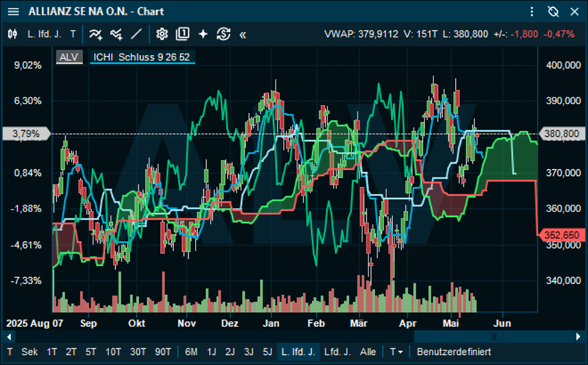The height and width of the screenshot is (365, 588).
Task: Switch to the 10T range
Action: (113, 352)
